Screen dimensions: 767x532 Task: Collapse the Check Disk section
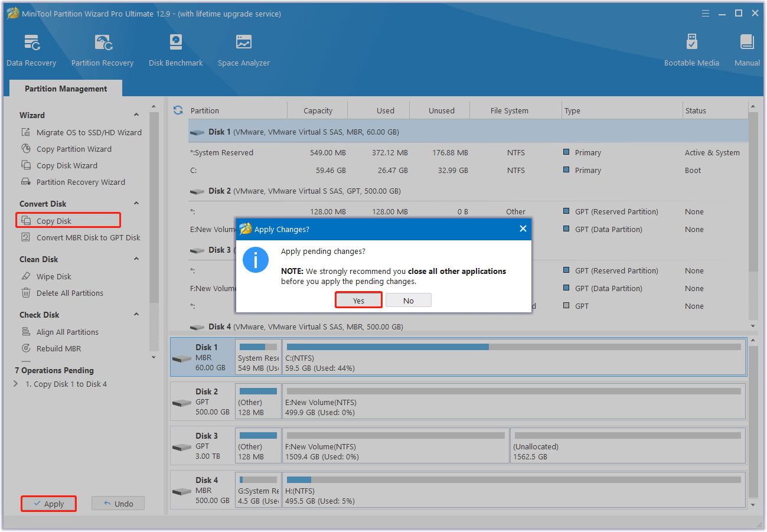pyautogui.click(x=136, y=315)
